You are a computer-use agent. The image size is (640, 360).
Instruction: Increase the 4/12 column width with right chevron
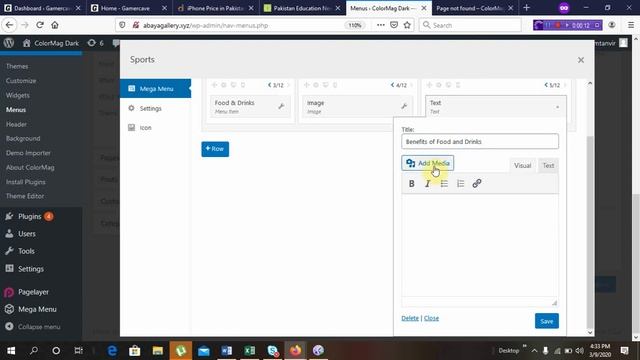pos(411,85)
